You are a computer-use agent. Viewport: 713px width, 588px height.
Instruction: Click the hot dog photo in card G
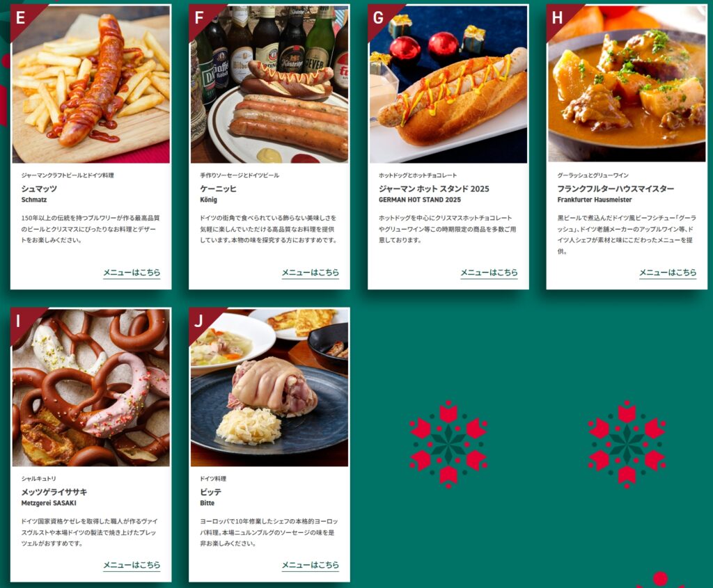[448, 84]
